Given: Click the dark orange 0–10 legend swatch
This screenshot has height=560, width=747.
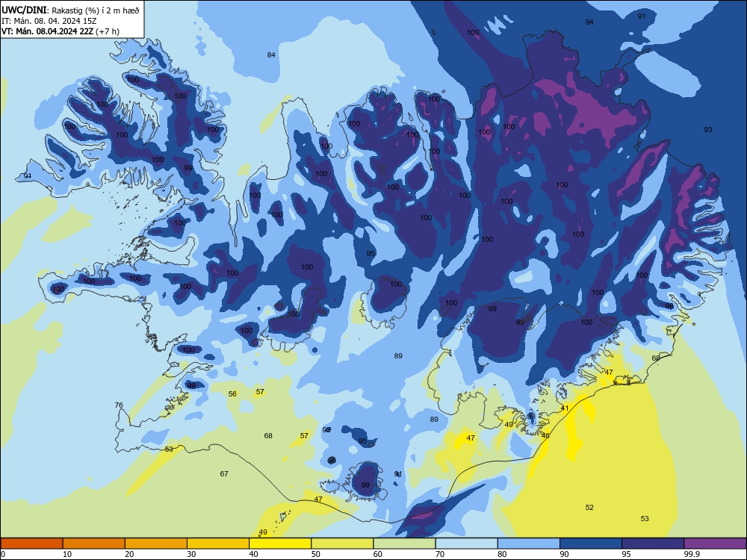Looking at the screenshot, I should (x=31, y=544).
